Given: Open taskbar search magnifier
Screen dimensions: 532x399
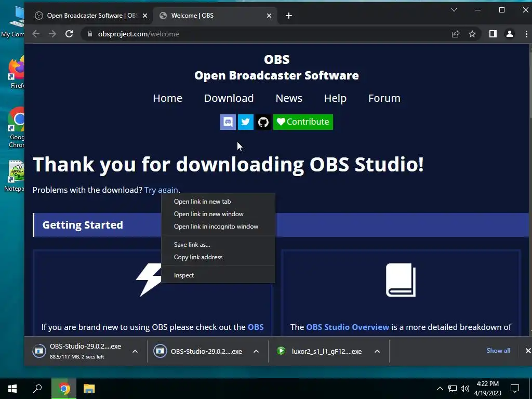Looking at the screenshot, I should click(x=37, y=389).
